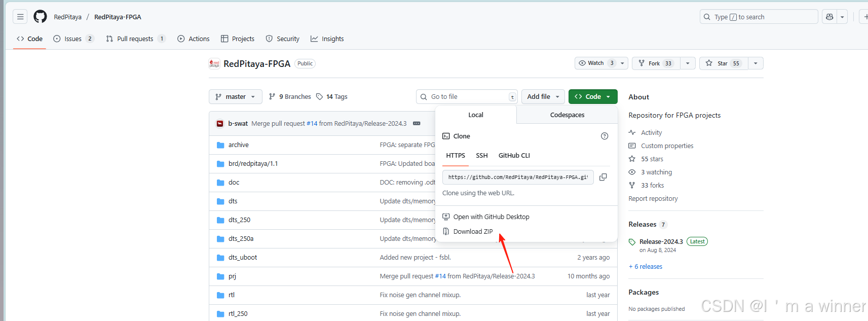Viewport: 868px width, 321px height.
Task: View 9 Branches link
Action: [x=290, y=96]
